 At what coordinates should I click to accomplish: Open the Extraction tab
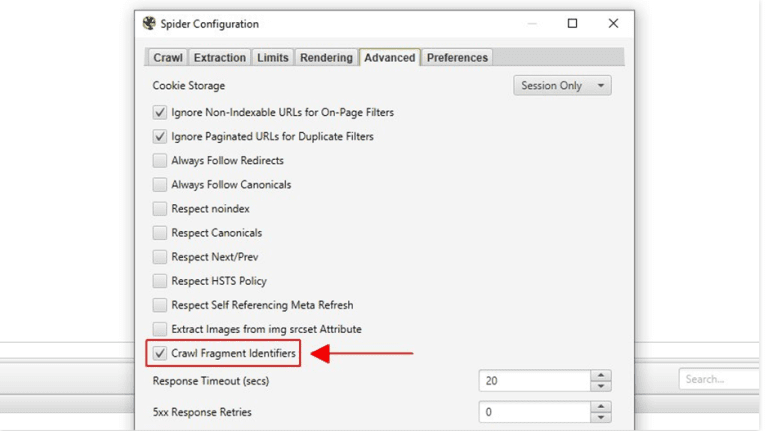[x=219, y=58]
